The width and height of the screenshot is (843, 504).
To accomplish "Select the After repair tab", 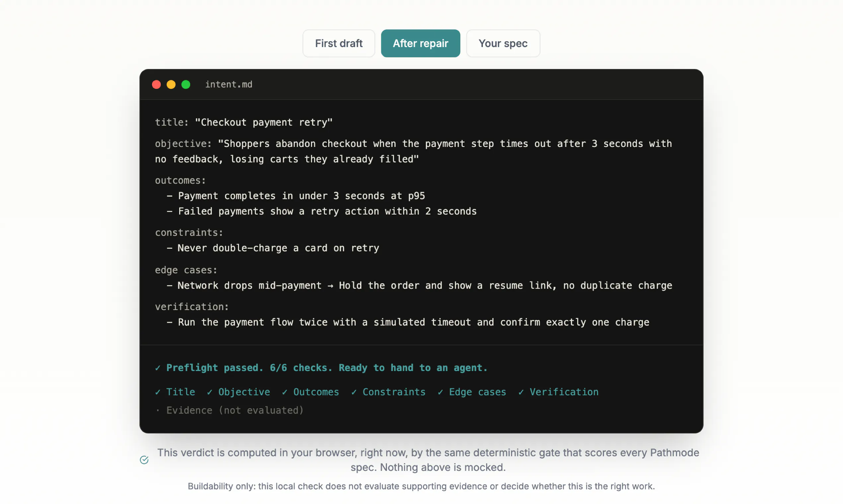I will pos(421,43).
